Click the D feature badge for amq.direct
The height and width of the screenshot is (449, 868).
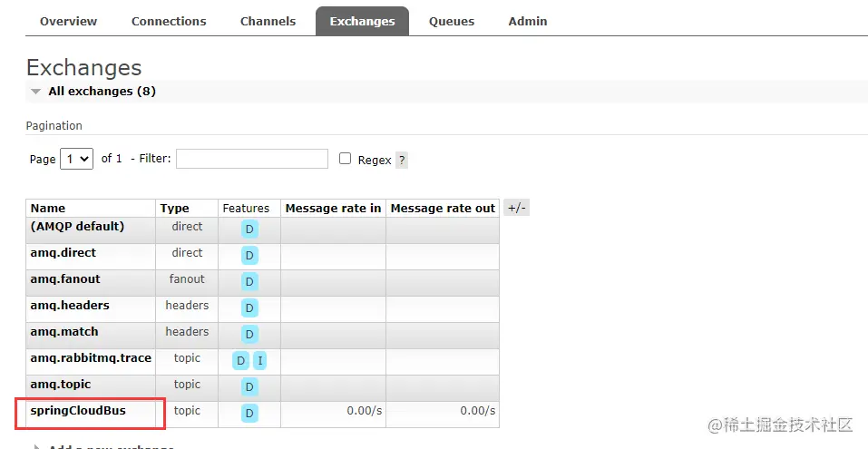[x=249, y=256]
